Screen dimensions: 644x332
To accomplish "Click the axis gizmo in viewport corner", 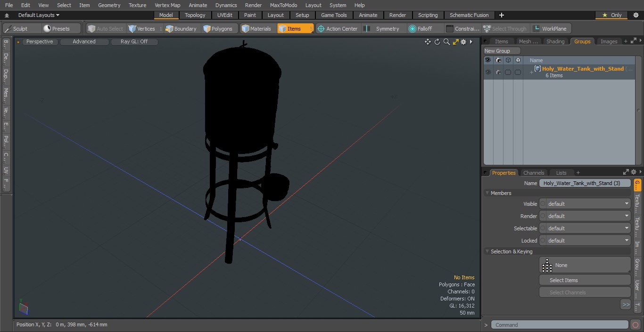I will tap(23, 307).
